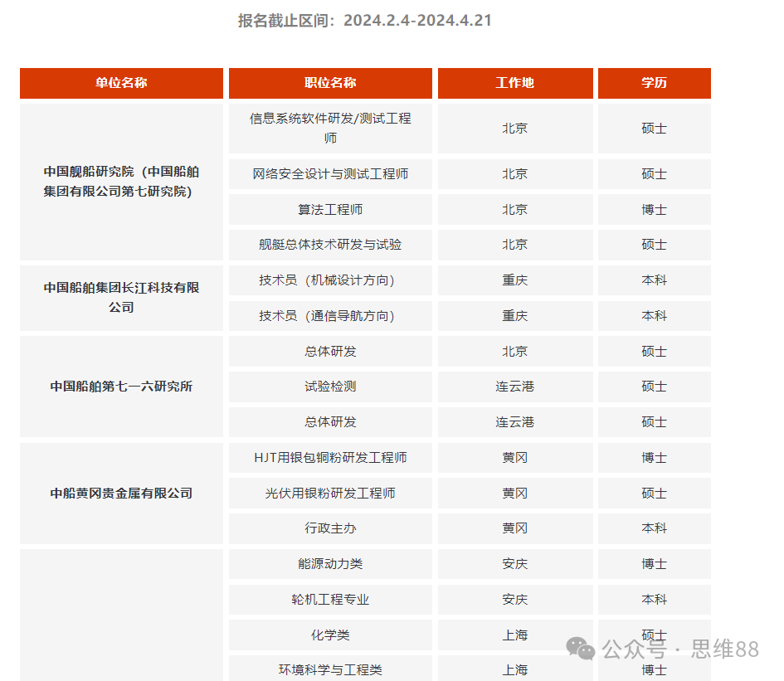
Task: Select the 信息系统软件研发/测试工程师 position
Action: 330,129
